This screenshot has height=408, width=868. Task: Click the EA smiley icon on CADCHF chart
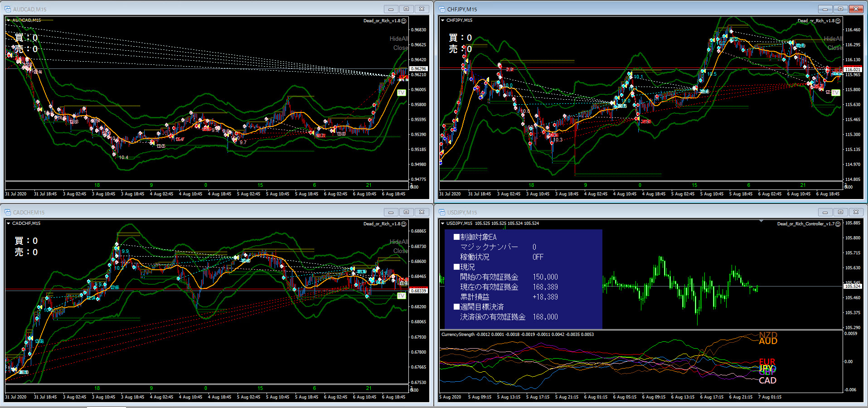pyautogui.click(x=404, y=224)
